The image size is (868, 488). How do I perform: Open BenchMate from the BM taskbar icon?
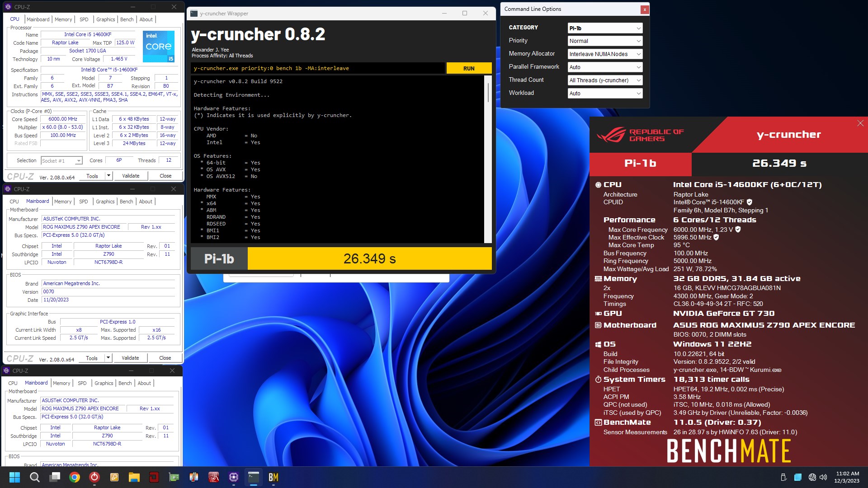click(274, 477)
